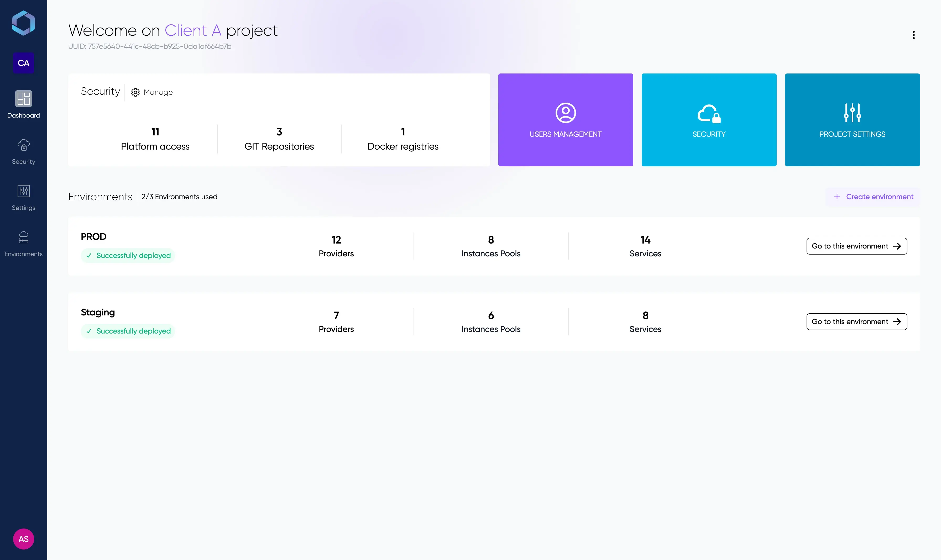Open the Users Management panel
Image resolution: width=941 pixels, height=560 pixels.
(x=566, y=120)
